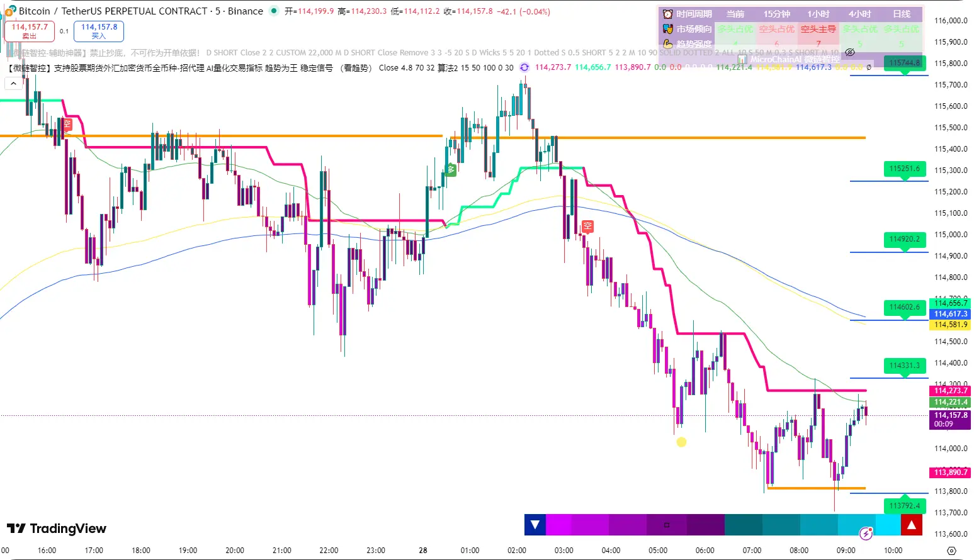Click the purple refresh icon in indicator legend
This screenshot has height=560, width=974.
524,67
